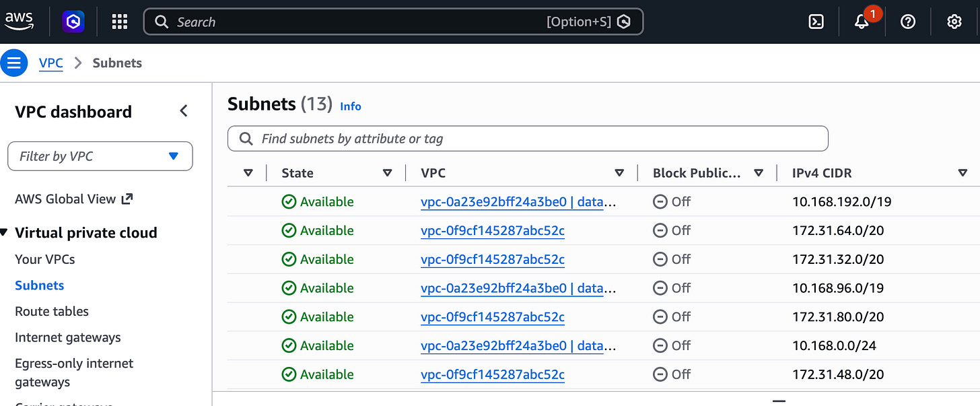Sort by the Block Public column arrow

tap(759, 173)
